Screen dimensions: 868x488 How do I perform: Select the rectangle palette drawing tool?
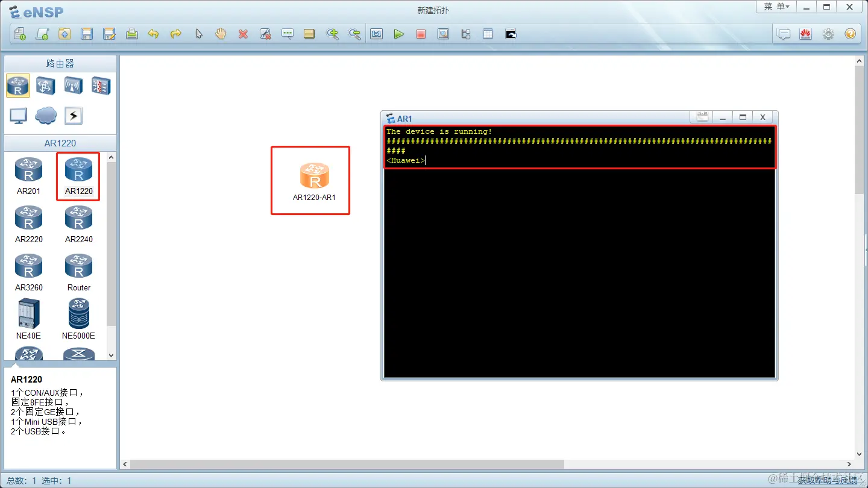(x=309, y=34)
